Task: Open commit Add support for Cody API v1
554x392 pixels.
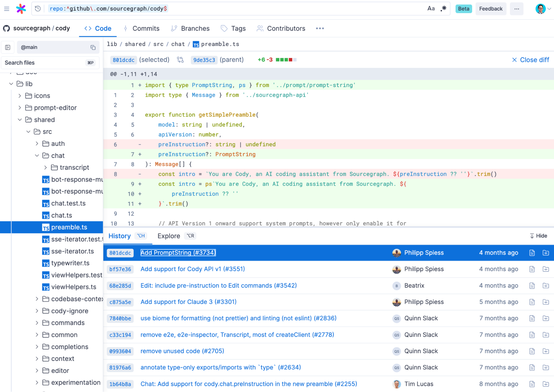Action: point(193,269)
